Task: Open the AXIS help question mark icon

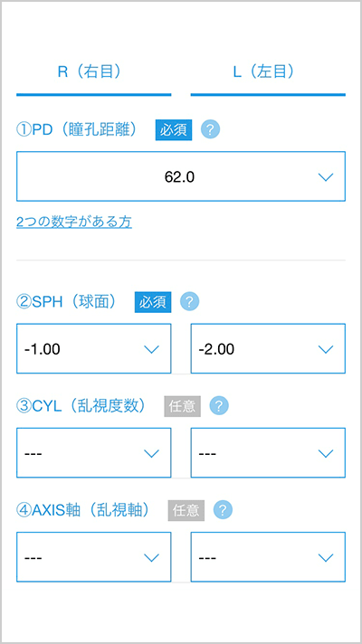Action: [x=224, y=510]
